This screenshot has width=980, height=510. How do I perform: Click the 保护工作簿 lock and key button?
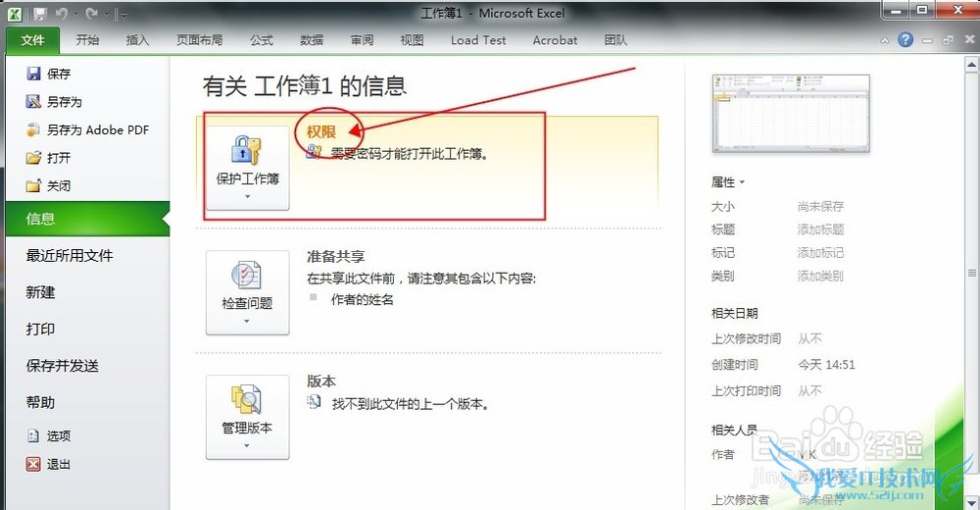pos(248,168)
